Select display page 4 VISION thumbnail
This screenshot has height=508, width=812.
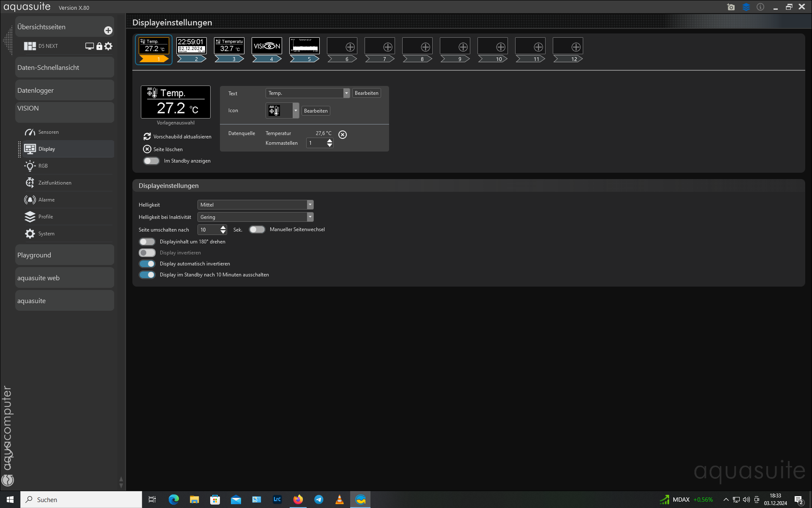click(x=267, y=46)
